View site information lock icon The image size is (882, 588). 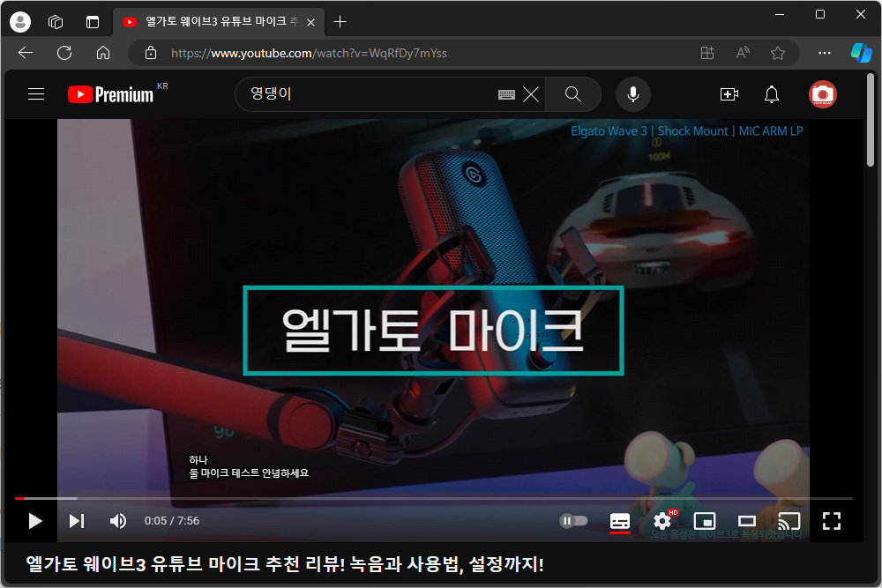pyautogui.click(x=151, y=53)
